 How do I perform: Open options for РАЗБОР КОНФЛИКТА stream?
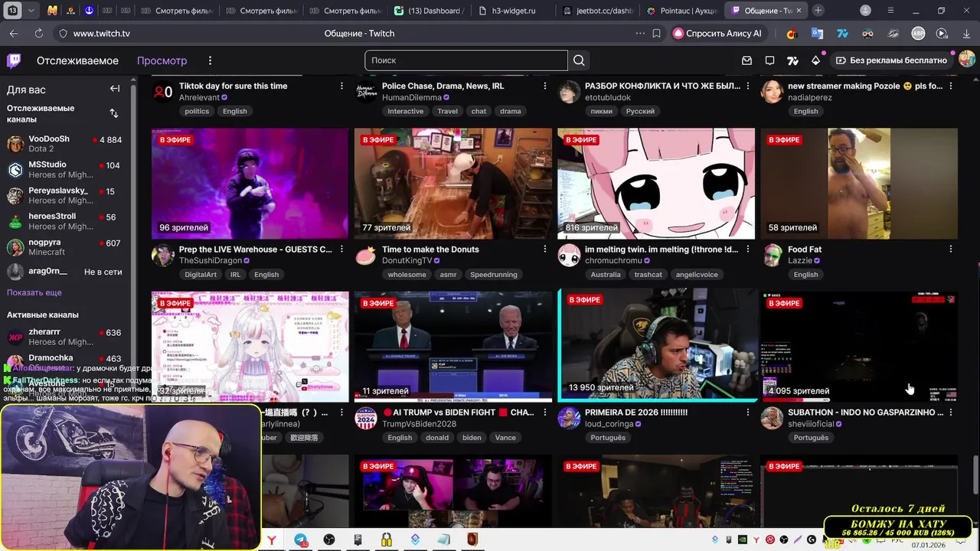coord(747,86)
